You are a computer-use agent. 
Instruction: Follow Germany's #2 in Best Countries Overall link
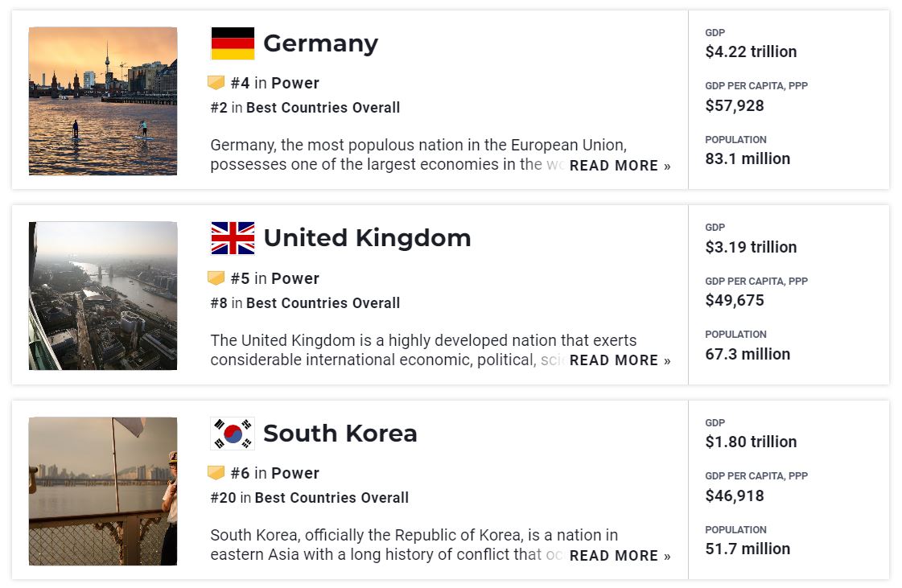pyautogui.click(x=305, y=108)
